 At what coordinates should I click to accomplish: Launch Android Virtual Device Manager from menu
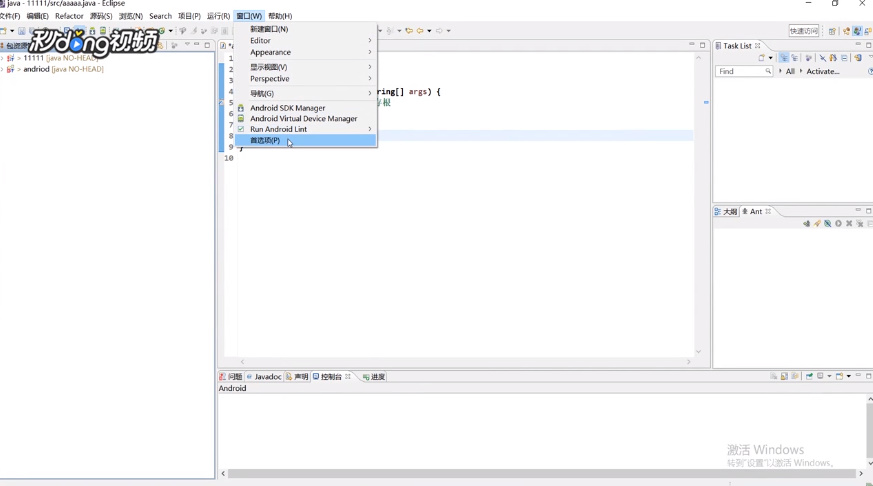[305, 119]
